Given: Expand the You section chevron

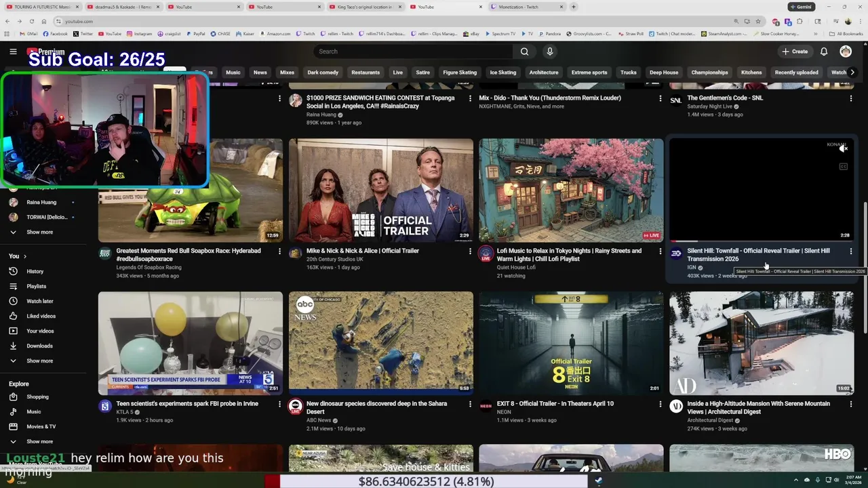Looking at the screenshot, I should pos(25,256).
